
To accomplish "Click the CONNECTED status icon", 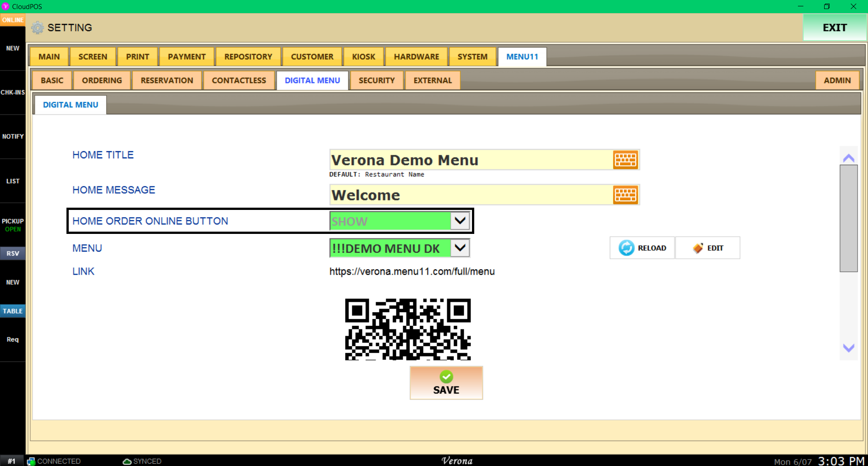I will click(x=31, y=461).
